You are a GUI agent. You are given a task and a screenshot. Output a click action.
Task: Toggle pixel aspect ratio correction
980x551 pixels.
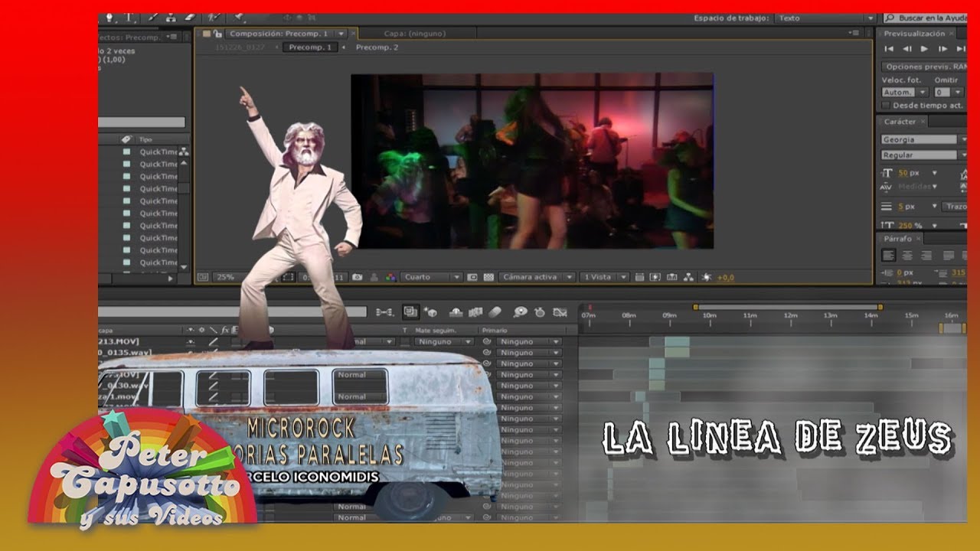click(640, 277)
